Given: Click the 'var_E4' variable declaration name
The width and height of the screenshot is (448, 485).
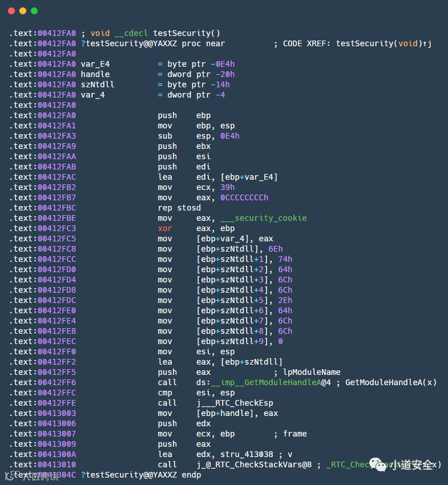Looking at the screenshot, I should click(95, 64).
